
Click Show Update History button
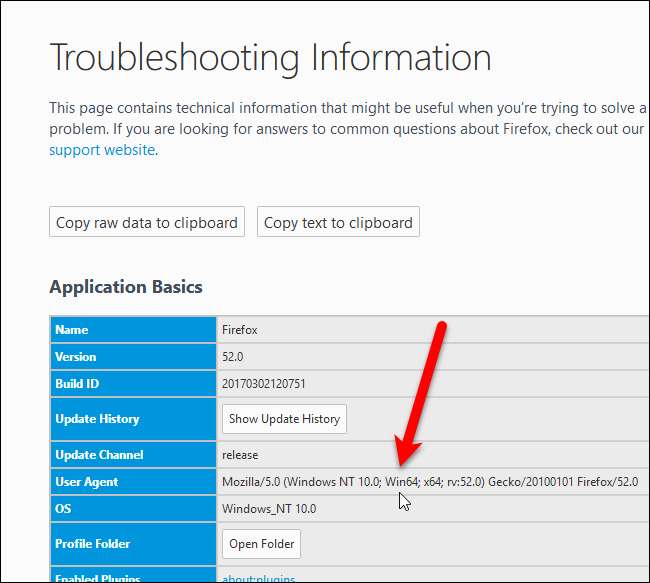pyautogui.click(x=284, y=419)
